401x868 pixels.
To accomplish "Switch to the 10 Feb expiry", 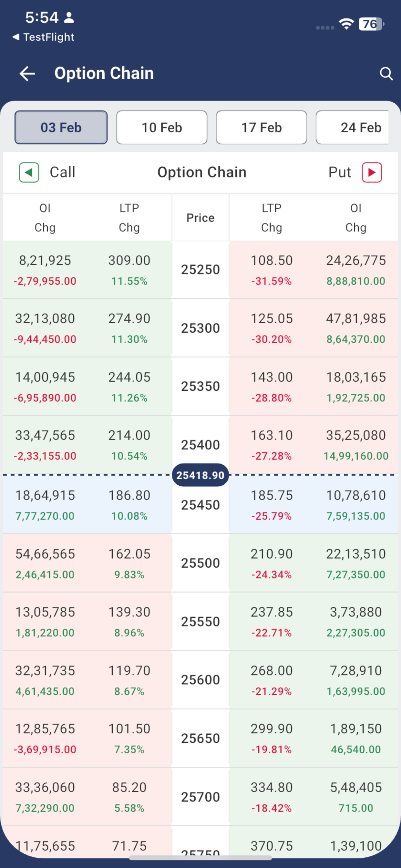I will (162, 127).
